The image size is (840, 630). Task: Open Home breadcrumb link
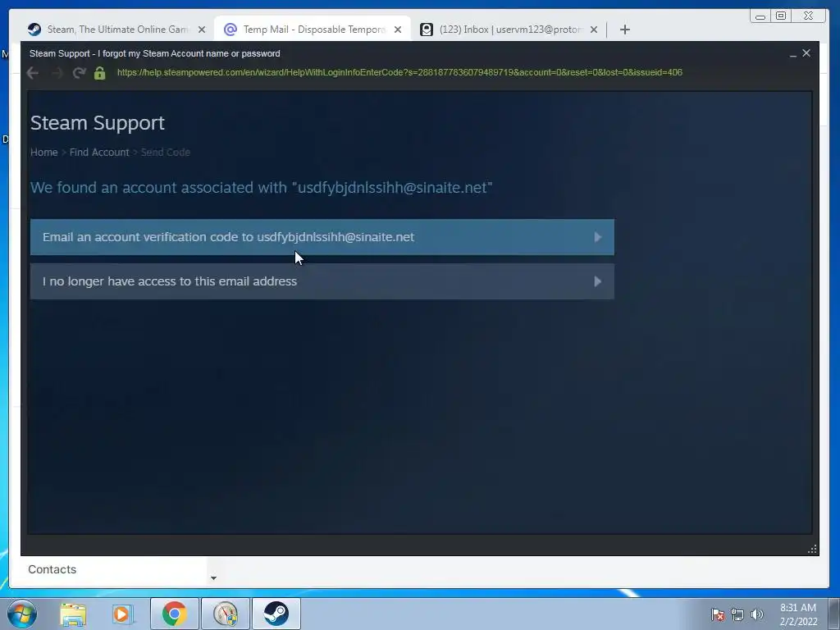44,152
